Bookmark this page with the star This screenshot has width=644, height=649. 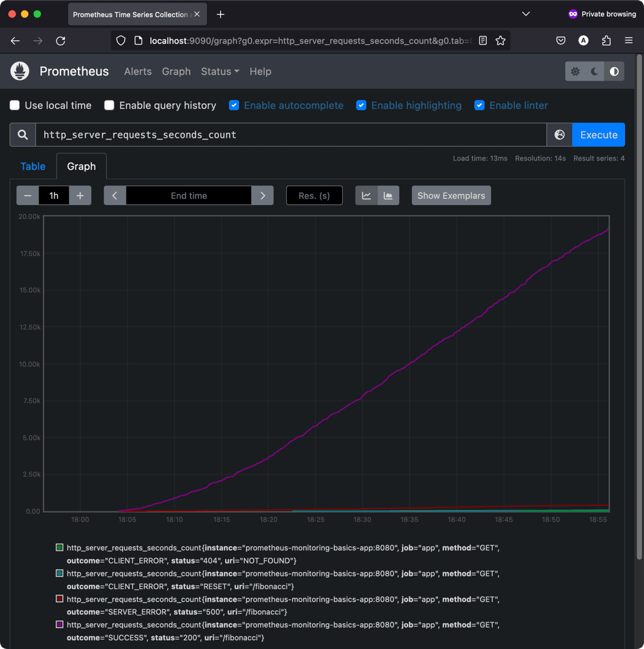(x=501, y=40)
